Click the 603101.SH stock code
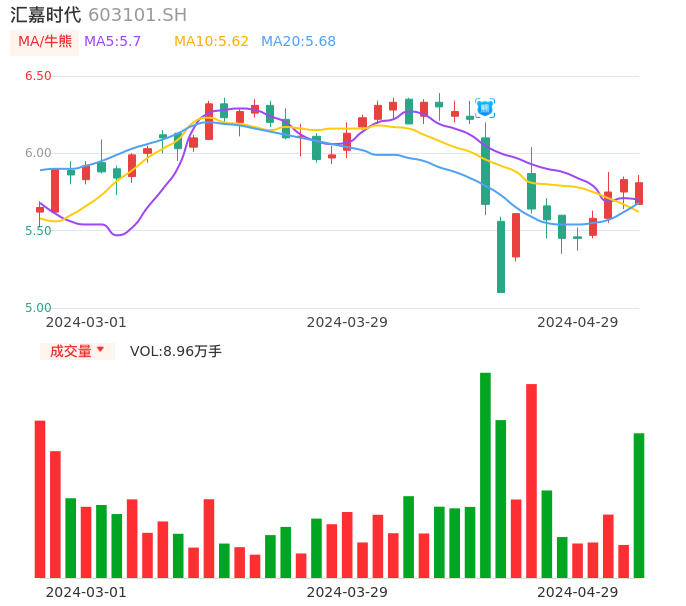This screenshot has height=606, width=686. pyautogui.click(x=137, y=15)
